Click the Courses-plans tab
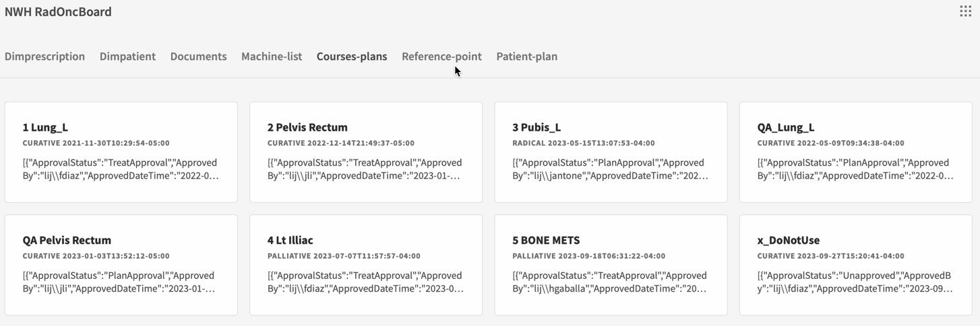980x326 pixels. pyautogui.click(x=352, y=57)
